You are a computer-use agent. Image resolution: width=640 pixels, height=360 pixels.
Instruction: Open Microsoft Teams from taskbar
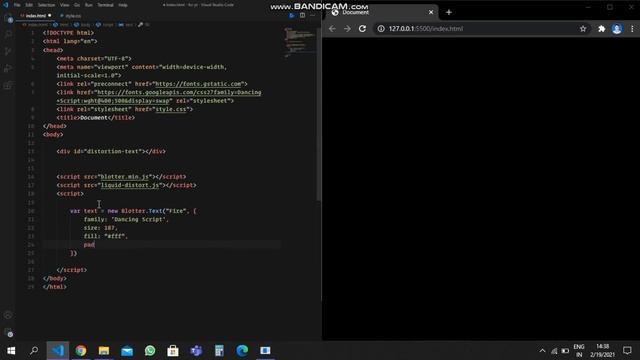click(196, 350)
